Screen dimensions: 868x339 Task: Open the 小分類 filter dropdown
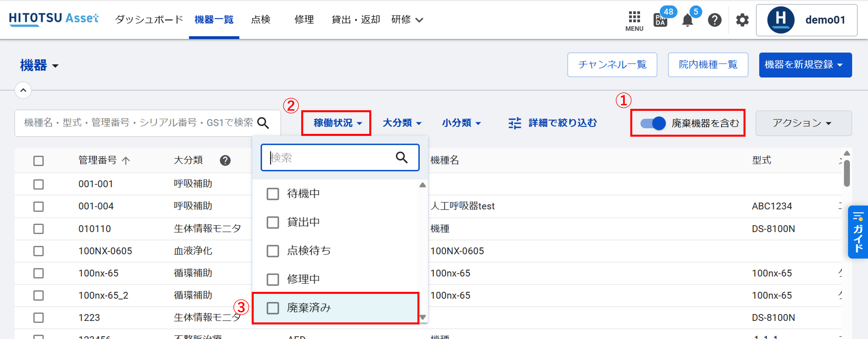click(x=461, y=123)
